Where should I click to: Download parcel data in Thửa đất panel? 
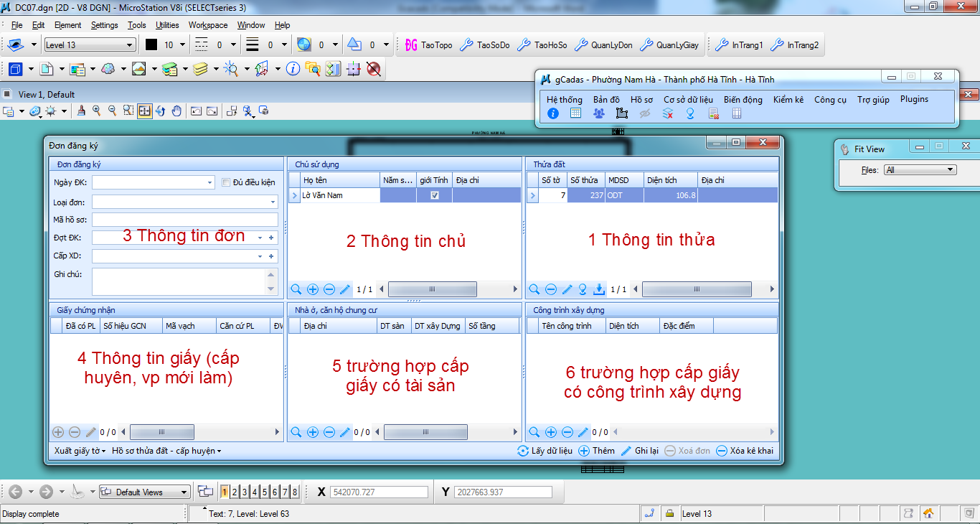[599, 289]
